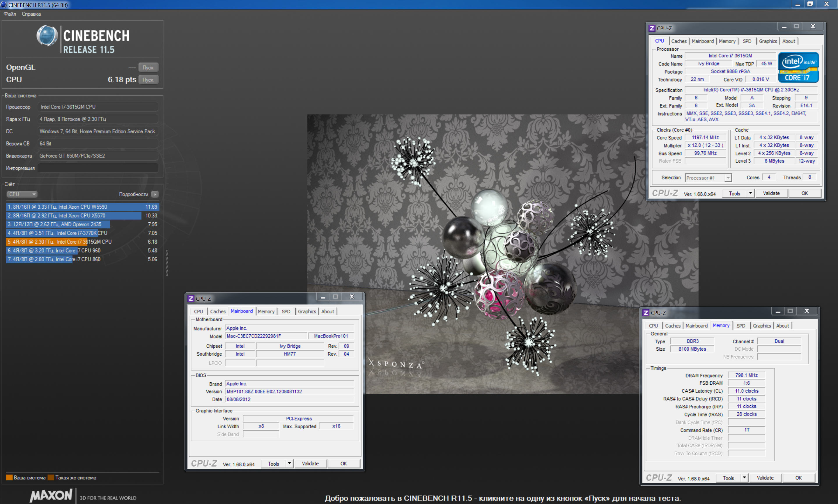838x504 pixels.
Task: Switch to Graphics tab in top CPU-Z window
Action: click(x=768, y=41)
